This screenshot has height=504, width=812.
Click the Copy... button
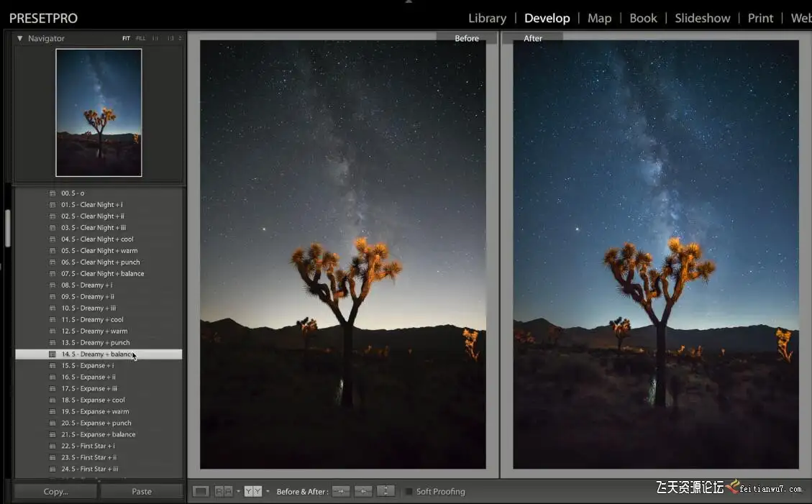(x=56, y=492)
